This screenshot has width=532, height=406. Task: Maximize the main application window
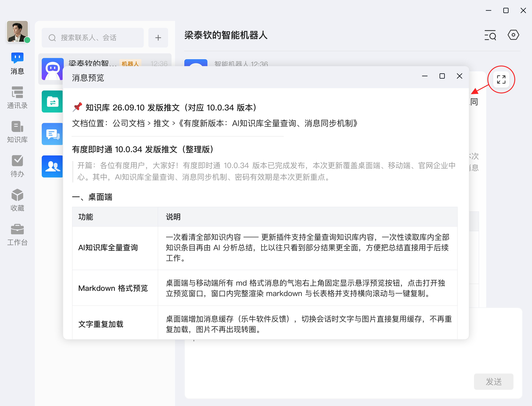click(506, 11)
